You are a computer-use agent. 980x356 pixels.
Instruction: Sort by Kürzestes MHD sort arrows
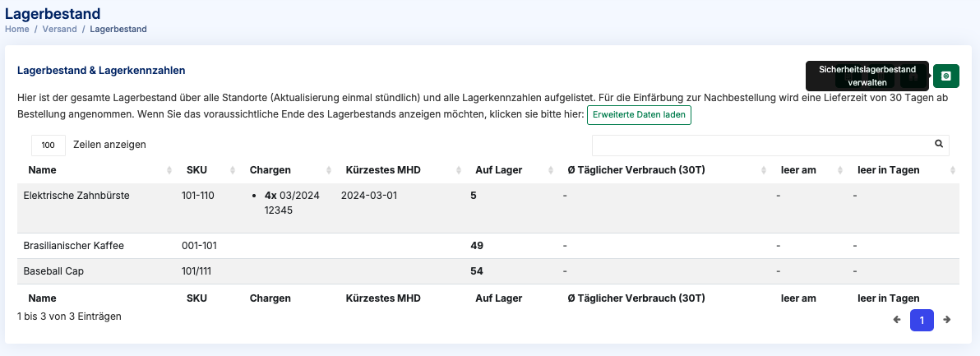[458, 170]
